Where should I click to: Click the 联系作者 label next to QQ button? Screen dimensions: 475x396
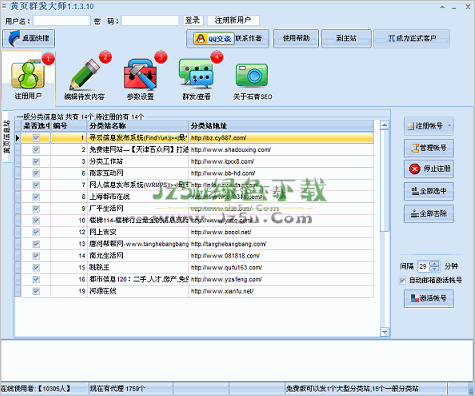(x=249, y=39)
